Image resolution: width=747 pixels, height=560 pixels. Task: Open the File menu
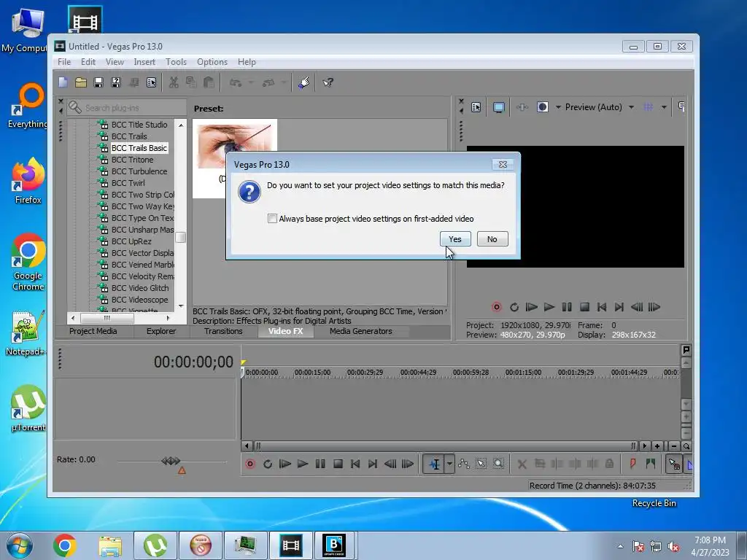[x=64, y=62]
